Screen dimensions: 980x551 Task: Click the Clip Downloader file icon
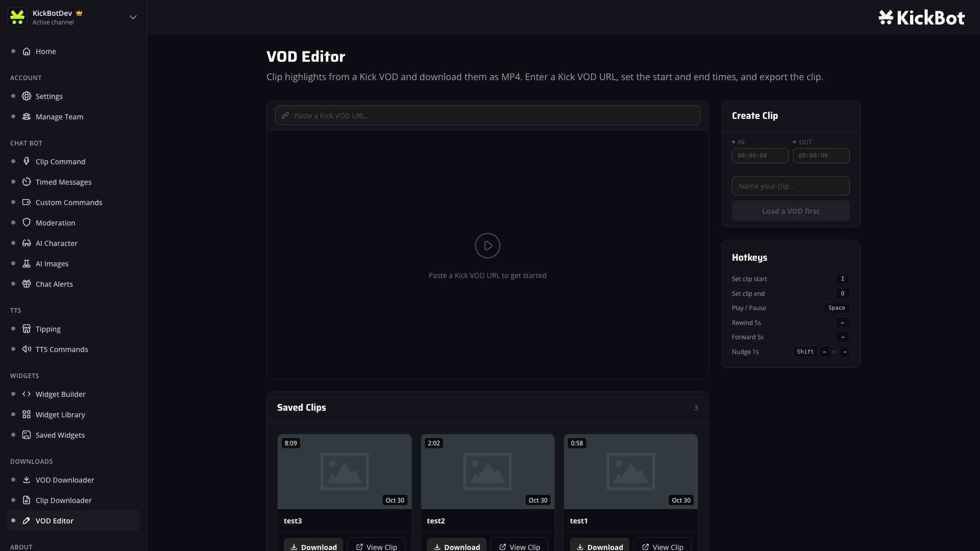[27, 500]
